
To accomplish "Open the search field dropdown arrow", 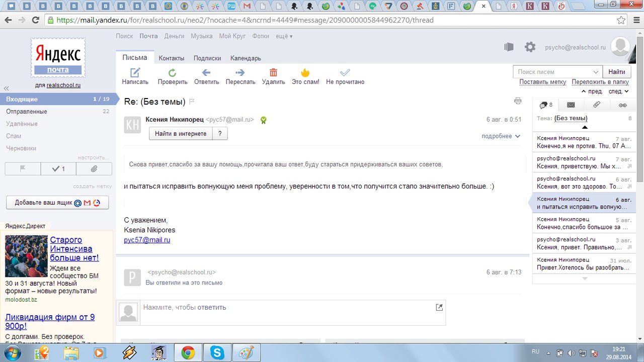I will (x=596, y=72).
